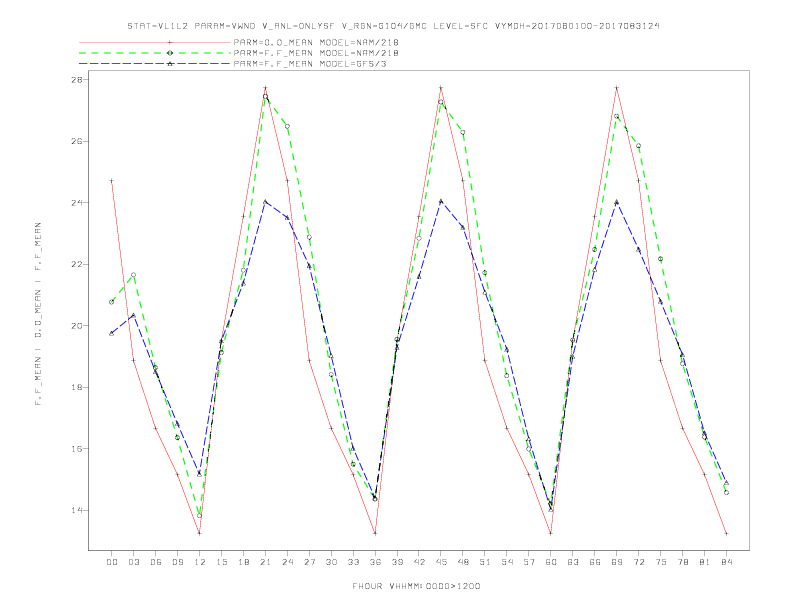Click y-axis tick label 22
The width and height of the screenshot is (792, 612).
pyautogui.click(x=79, y=265)
